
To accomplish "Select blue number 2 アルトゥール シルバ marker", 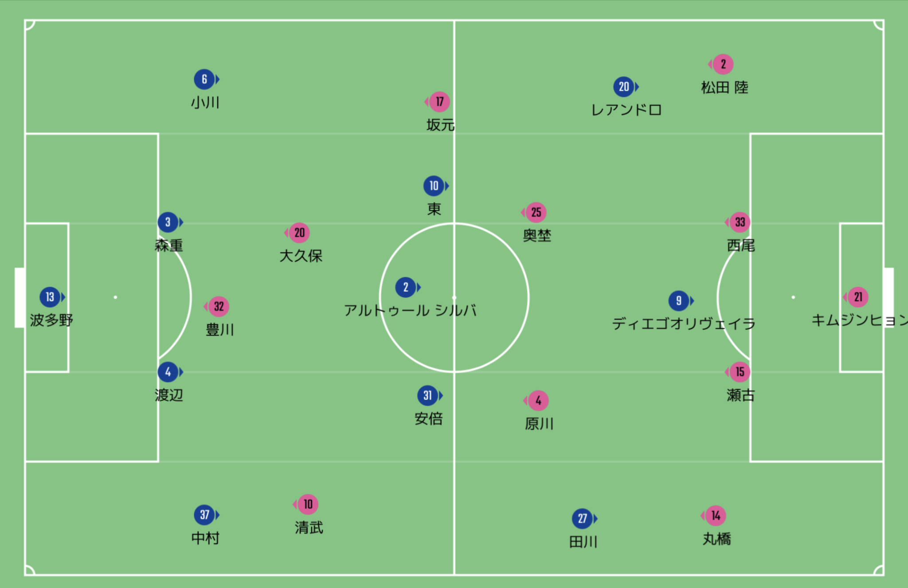I will click(x=406, y=287).
